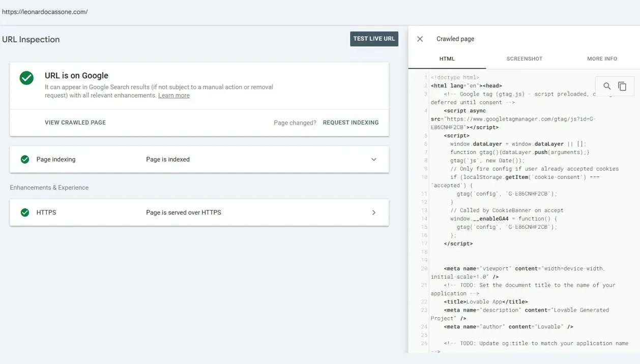Click the '// Called by CookieBanner on accept' comment
Viewport: 640px width, 364px height.
coord(507,210)
